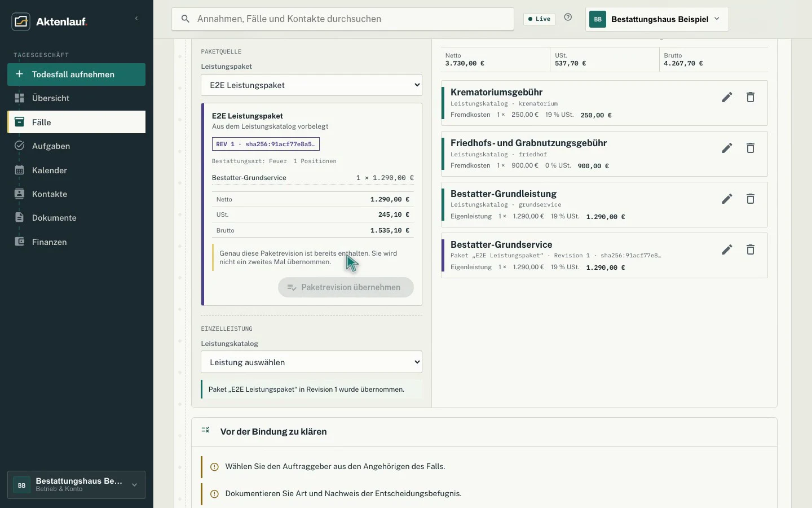This screenshot has width=812, height=508.
Task: Open the Finanzen section
Action: click(76, 242)
